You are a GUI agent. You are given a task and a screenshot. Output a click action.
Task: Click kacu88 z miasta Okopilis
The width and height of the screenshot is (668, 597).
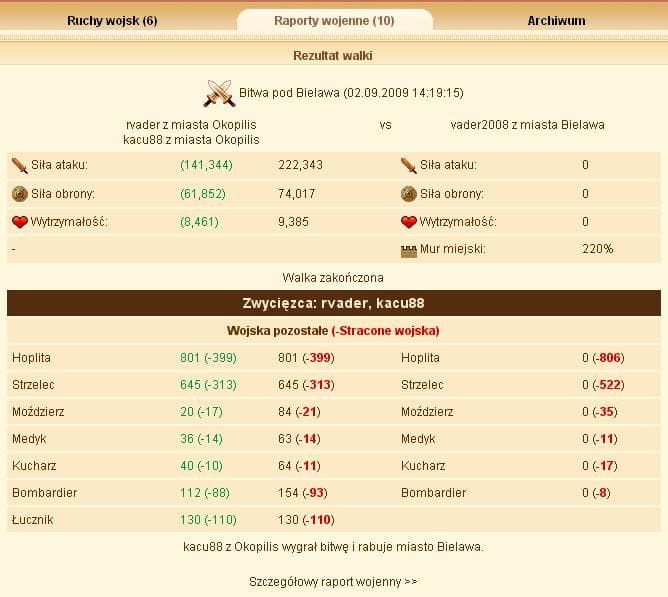click(x=191, y=140)
